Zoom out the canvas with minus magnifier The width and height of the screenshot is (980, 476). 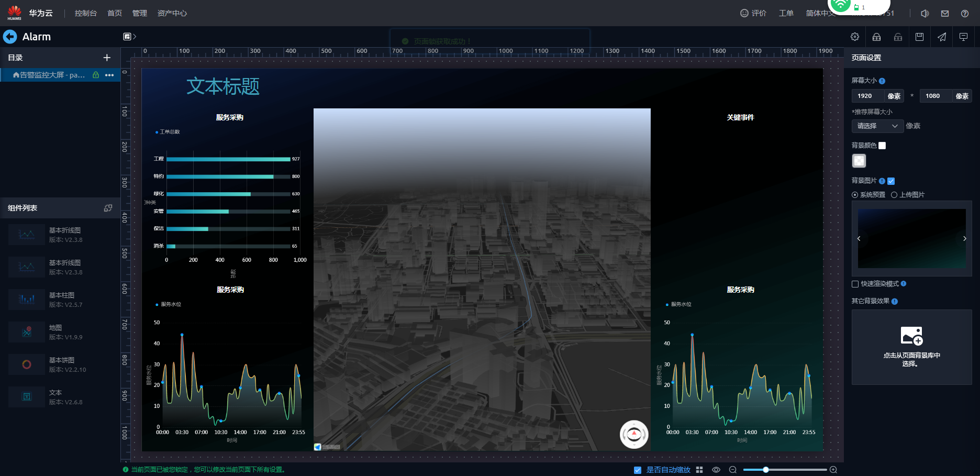(x=733, y=470)
